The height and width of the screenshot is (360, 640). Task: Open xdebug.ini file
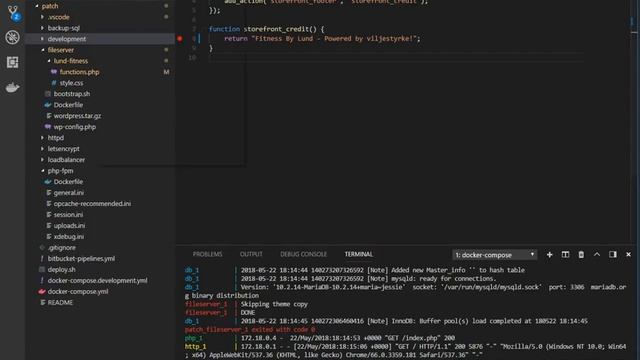(69, 237)
